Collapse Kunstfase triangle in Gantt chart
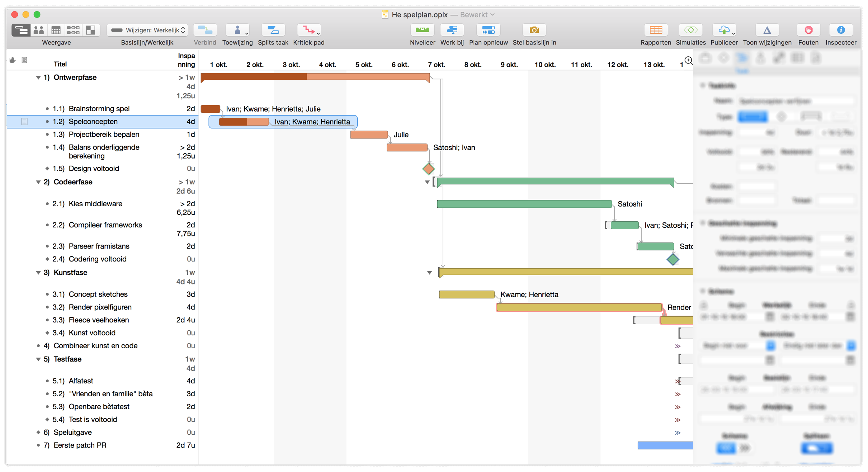Viewport: 868px width, 472px height. (x=429, y=273)
